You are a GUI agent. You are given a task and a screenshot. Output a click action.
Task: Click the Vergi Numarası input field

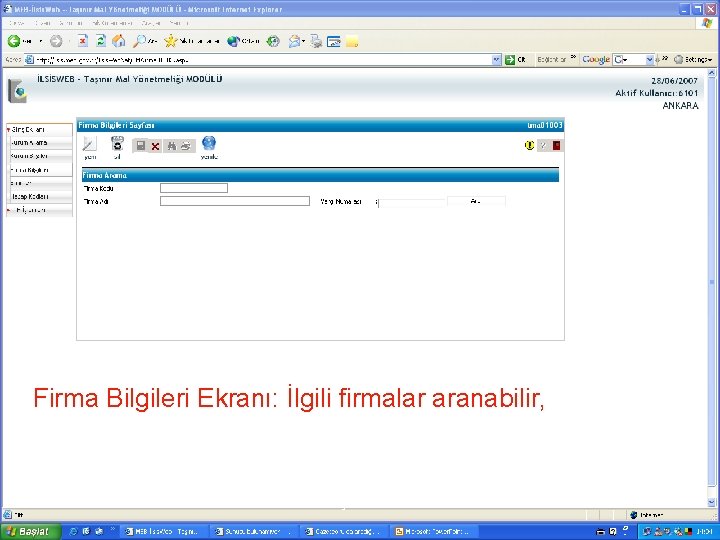[x=411, y=203]
